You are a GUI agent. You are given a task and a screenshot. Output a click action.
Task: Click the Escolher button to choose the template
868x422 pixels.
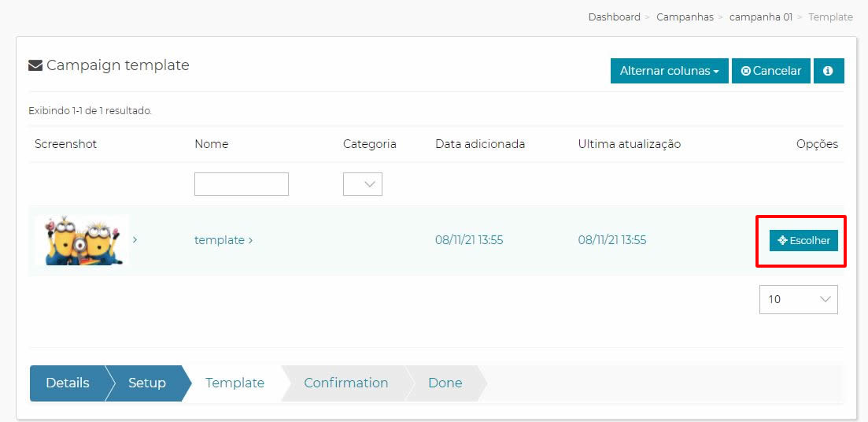pyautogui.click(x=803, y=240)
